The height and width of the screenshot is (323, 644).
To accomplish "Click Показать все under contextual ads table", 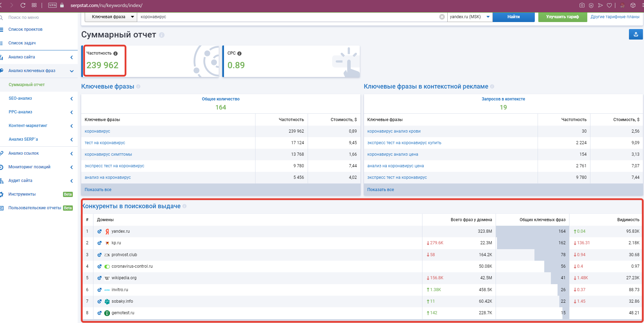I will [x=380, y=190].
